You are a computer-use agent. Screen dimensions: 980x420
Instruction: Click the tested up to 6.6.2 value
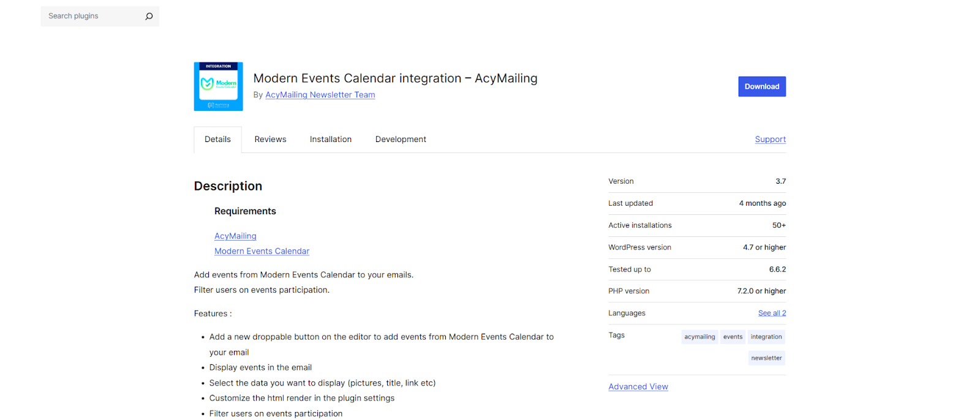777,269
